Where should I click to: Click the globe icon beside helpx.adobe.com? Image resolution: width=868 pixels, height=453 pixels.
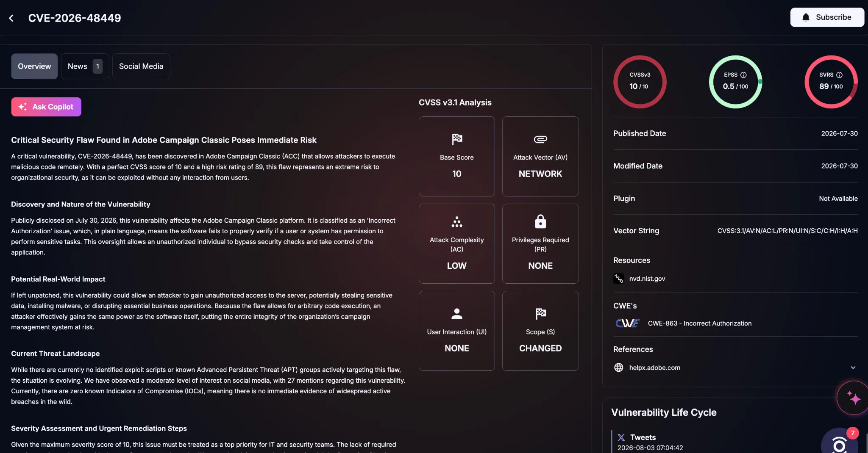(x=619, y=367)
